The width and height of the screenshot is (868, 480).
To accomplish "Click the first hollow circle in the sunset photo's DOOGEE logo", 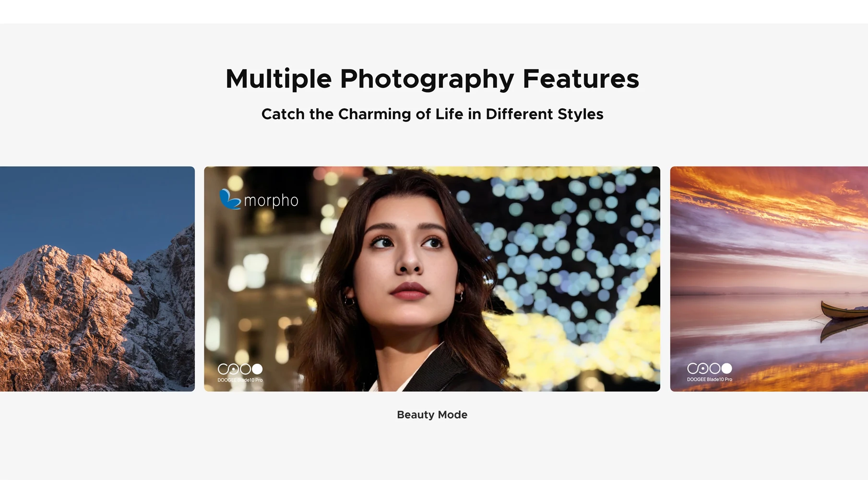I will tap(692, 368).
